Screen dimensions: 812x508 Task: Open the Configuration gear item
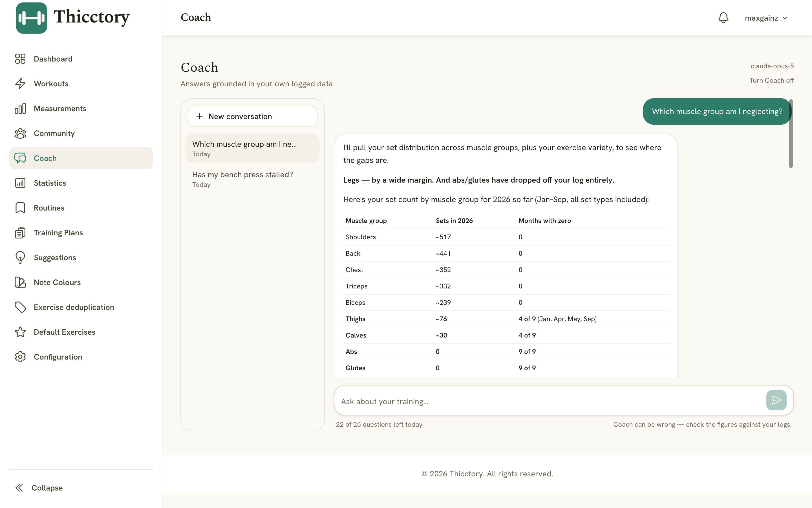click(x=81, y=357)
